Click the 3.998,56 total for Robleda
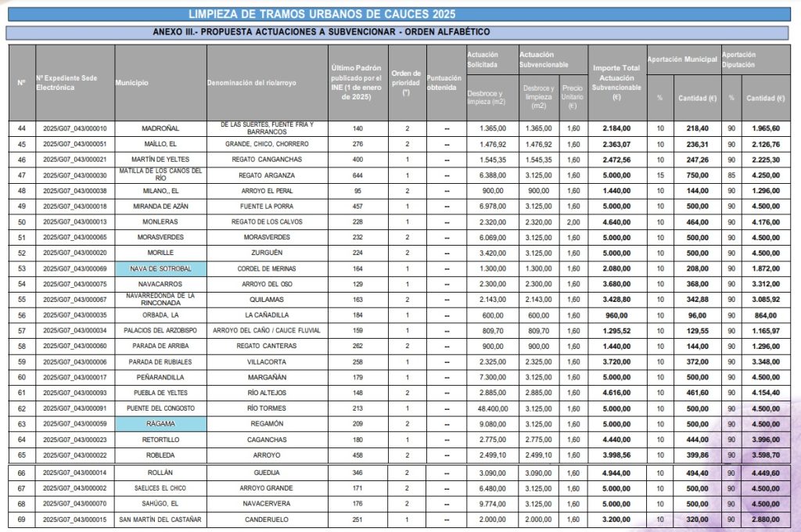 click(x=616, y=455)
